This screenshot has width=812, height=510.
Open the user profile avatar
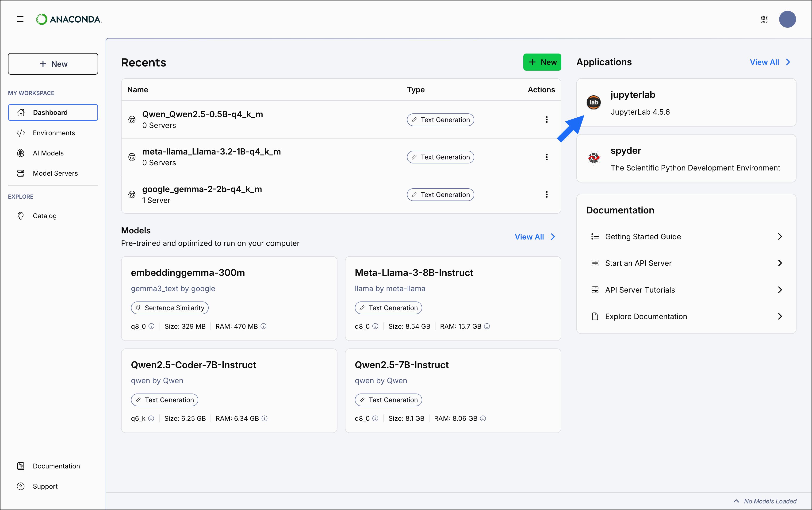pos(787,19)
